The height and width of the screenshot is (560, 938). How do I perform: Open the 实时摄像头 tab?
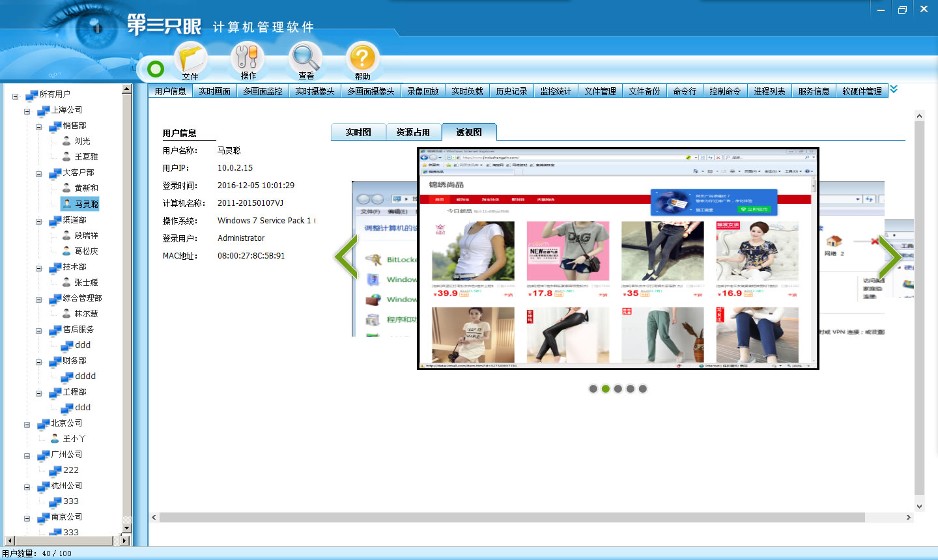click(x=315, y=91)
